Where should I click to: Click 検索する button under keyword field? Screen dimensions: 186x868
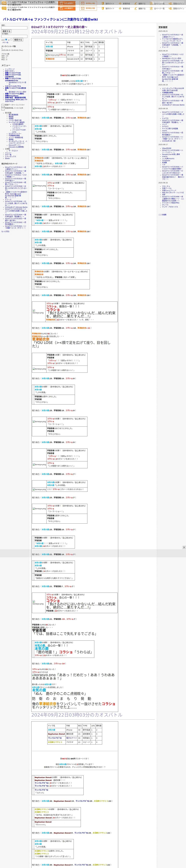(x=6, y=31)
